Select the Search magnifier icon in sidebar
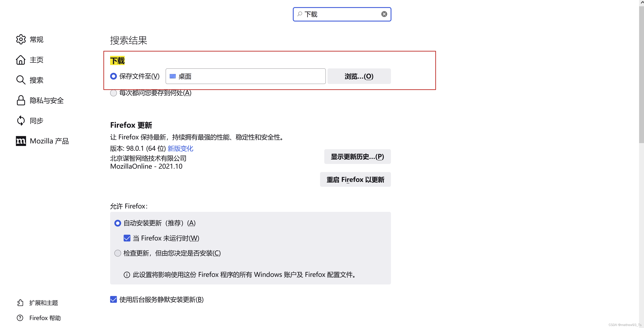Viewport: 644px width, 328px height. coord(21,80)
